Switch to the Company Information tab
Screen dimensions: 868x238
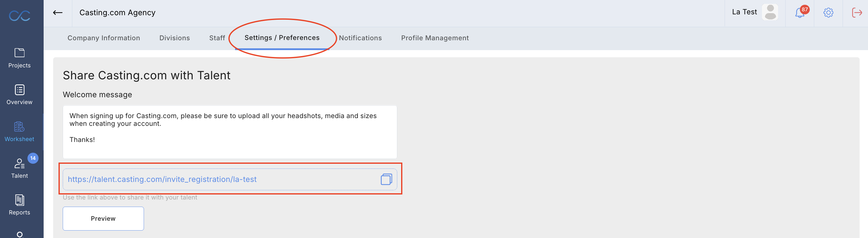104,38
